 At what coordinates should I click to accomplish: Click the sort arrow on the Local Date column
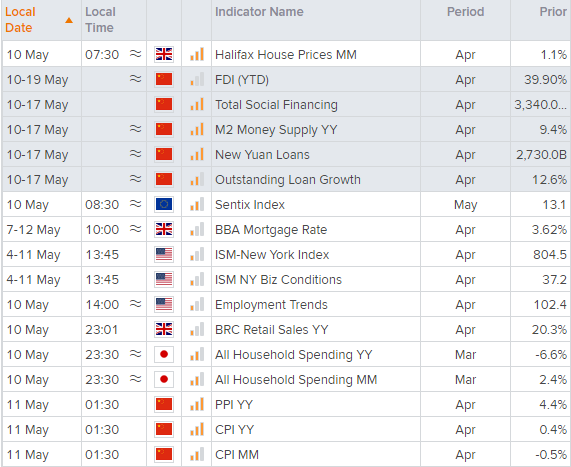pyautogui.click(x=69, y=20)
